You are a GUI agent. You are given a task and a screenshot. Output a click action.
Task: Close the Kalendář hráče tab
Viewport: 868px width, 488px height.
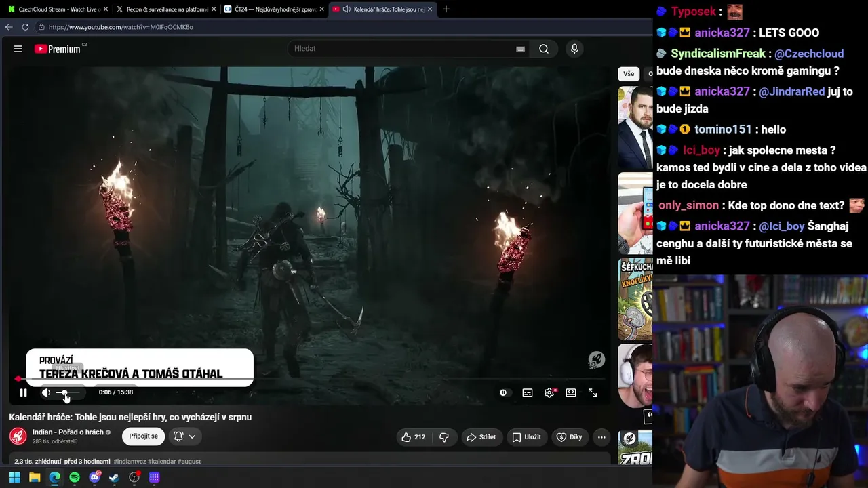point(430,9)
